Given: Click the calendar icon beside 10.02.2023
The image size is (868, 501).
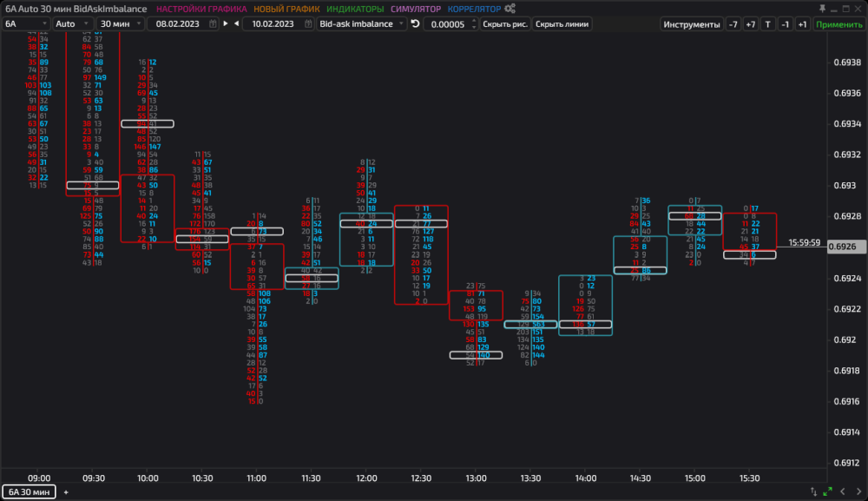Looking at the screenshot, I should click(307, 23).
